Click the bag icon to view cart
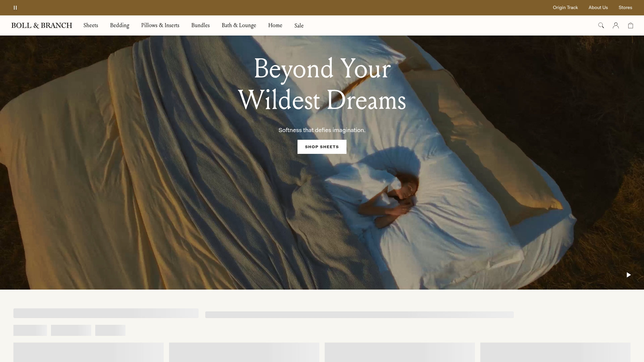The image size is (644, 362). pyautogui.click(x=631, y=25)
